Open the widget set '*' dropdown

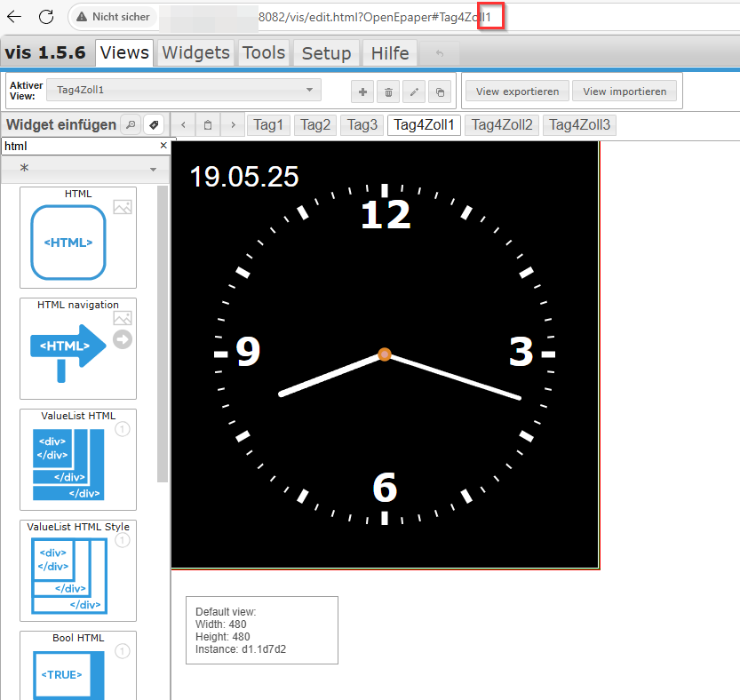tap(85, 169)
